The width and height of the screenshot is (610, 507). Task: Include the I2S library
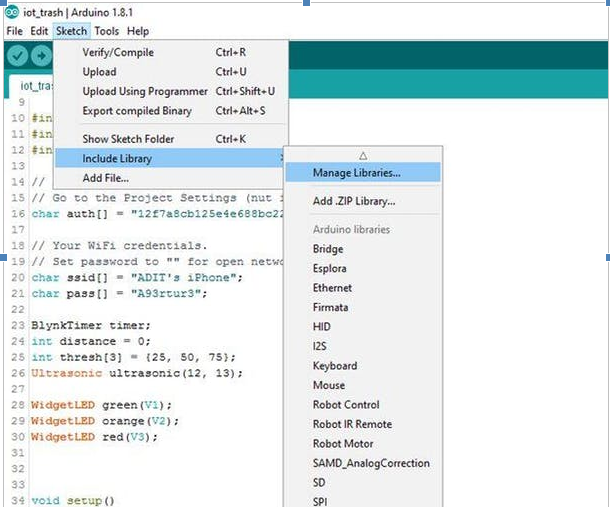[x=363, y=346]
